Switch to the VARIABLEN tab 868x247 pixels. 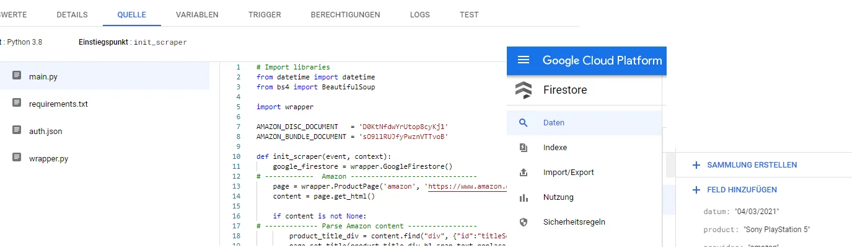tap(197, 14)
